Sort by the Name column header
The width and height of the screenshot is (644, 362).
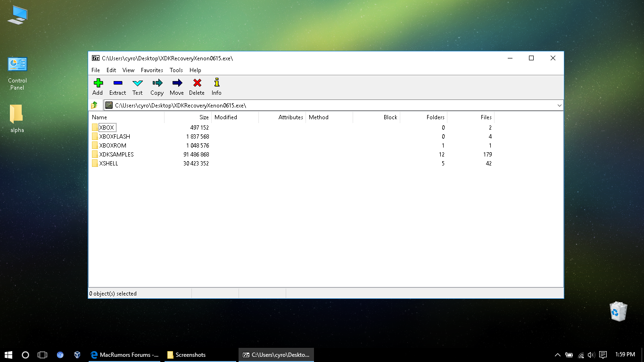(126, 117)
